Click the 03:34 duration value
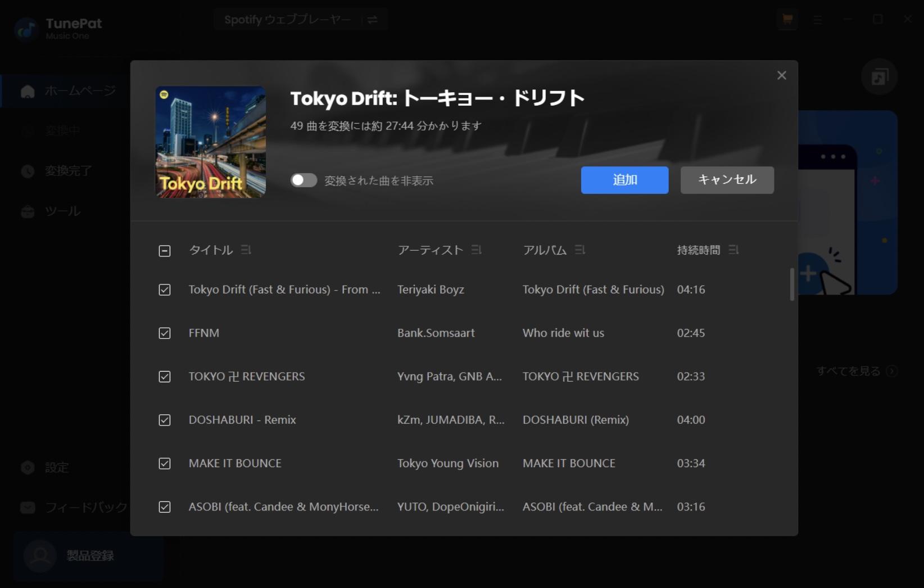Image resolution: width=924 pixels, height=588 pixels. pos(691,463)
